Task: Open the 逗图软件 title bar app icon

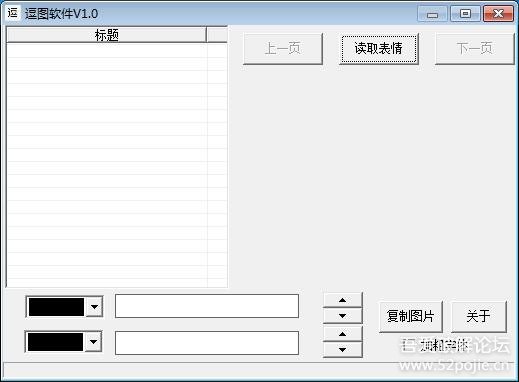Action: [x=13, y=13]
